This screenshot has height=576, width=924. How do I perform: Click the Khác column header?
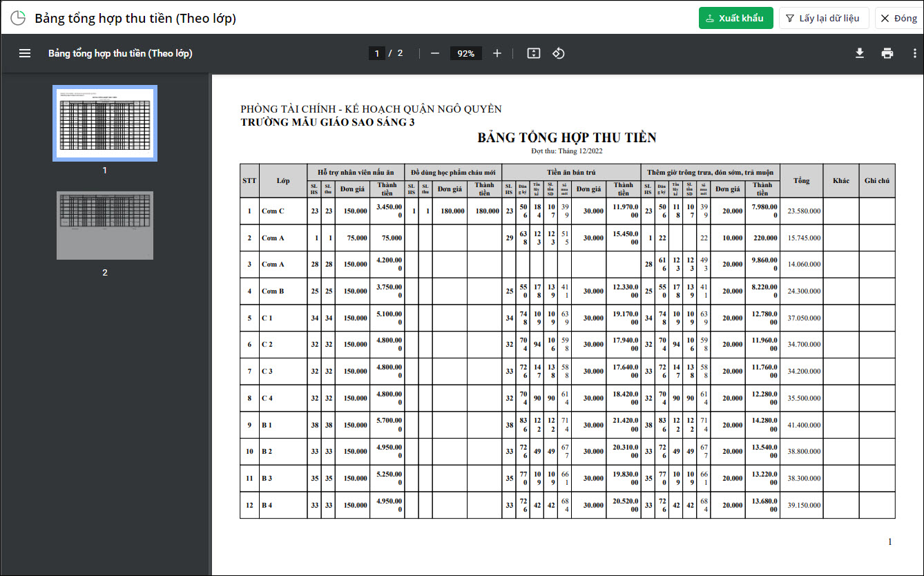coord(841,181)
